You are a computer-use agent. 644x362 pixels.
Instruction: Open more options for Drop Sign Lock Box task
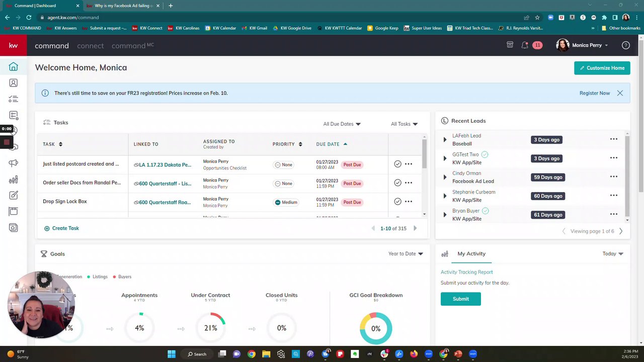tap(409, 202)
